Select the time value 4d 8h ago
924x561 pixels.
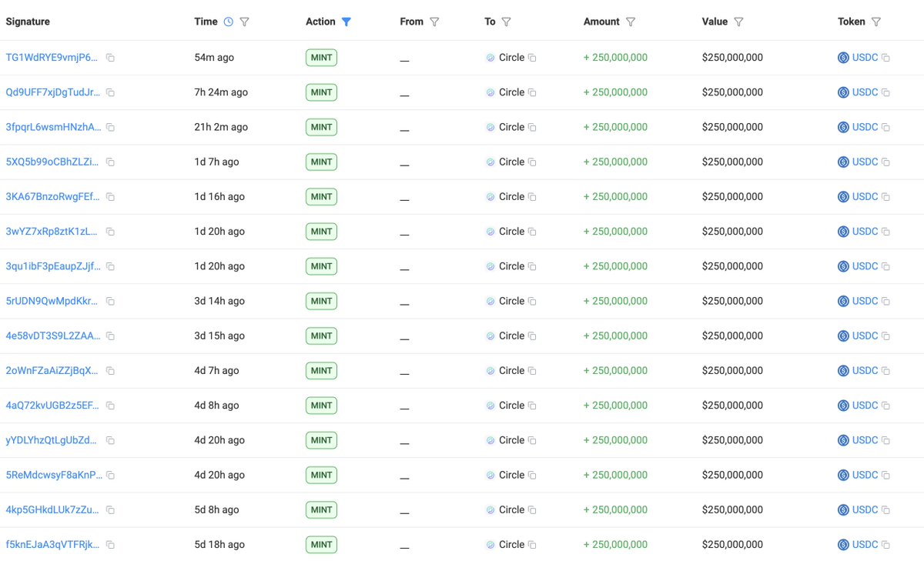click(216, 406)
